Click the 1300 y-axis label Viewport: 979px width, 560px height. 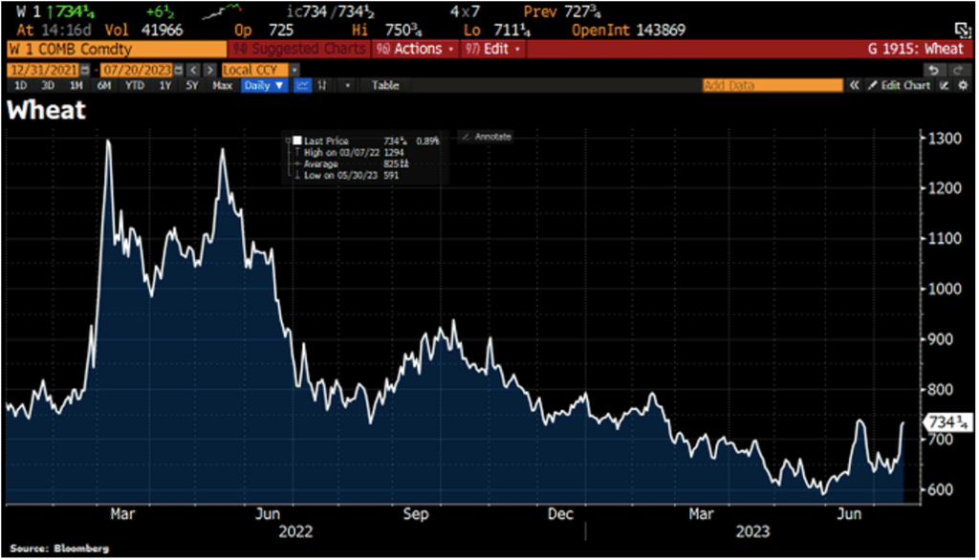pyautogui.click(x=945, y=139)
